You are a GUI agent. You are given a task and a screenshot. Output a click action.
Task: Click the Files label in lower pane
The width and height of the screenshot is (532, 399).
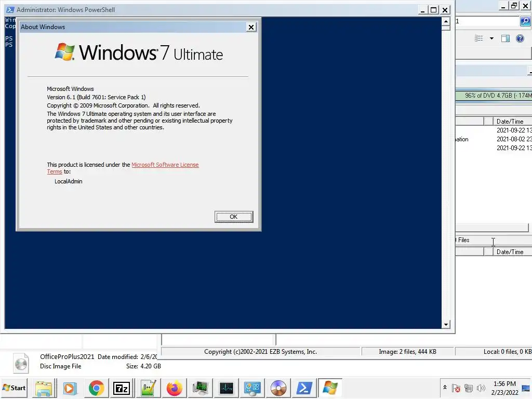tap(463, 240)
